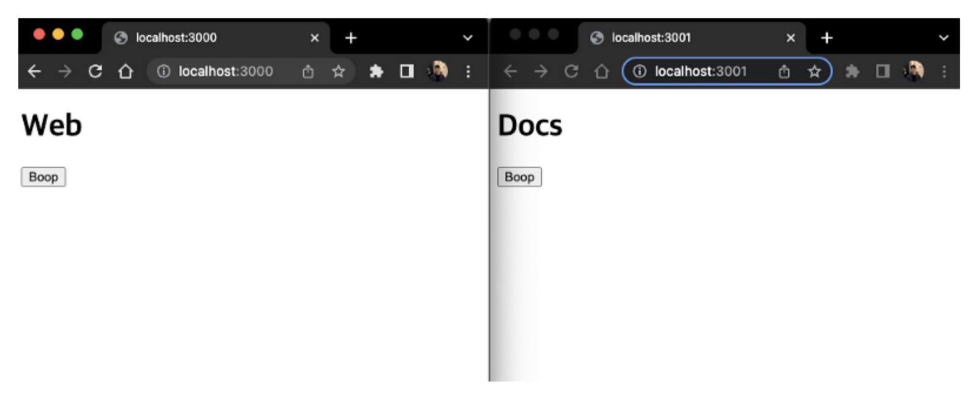The width and height of the screenshot is (980, 402).
Task: Bookmark the localhost:3001 page with star
Action: (x=814, y=72)
